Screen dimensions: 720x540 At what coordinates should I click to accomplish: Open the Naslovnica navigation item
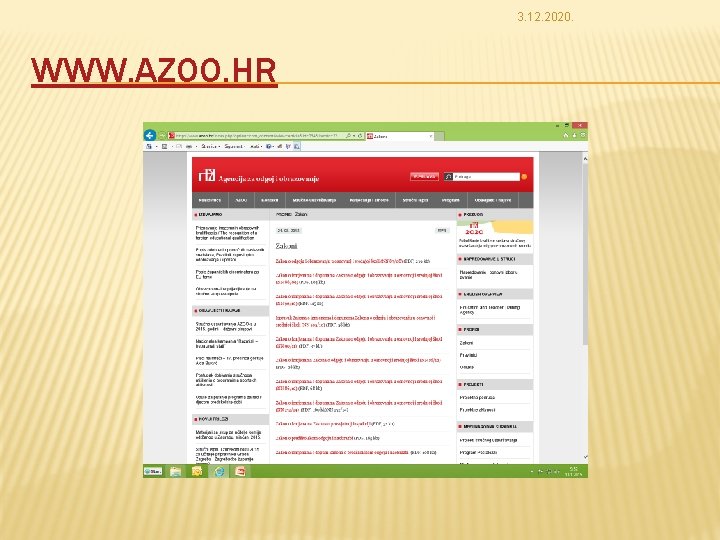(210, 200)
